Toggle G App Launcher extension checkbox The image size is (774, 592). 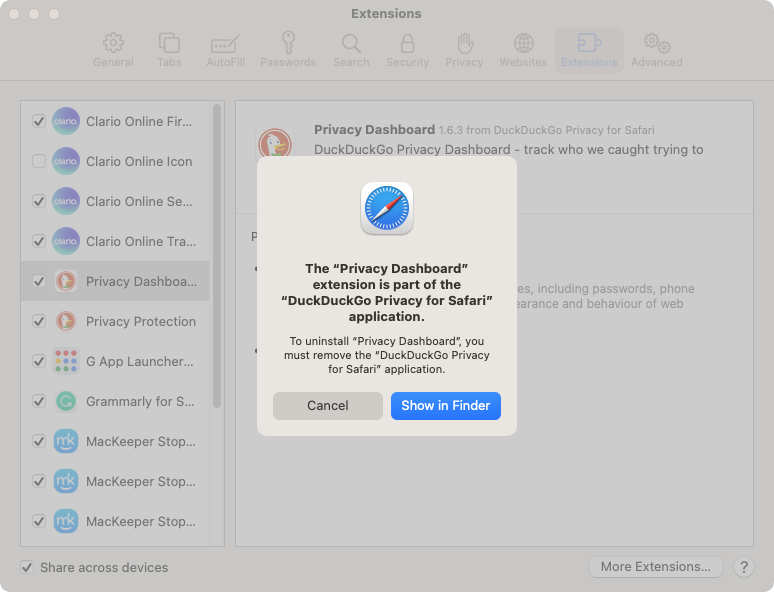click(39, 361)
